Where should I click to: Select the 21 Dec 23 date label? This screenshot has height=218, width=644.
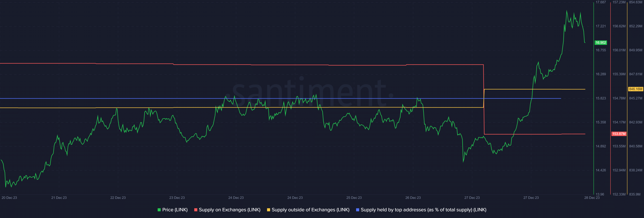coord(59,198)
